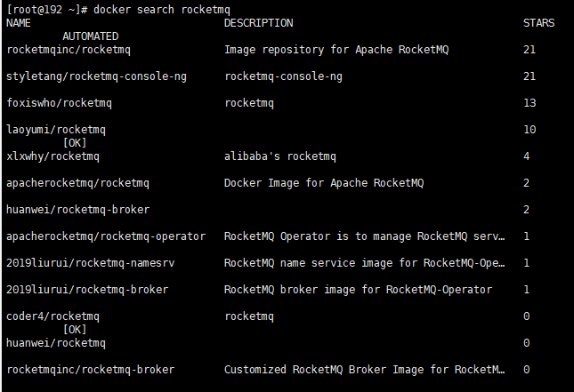
Task: Click the [root@192 ~]# shell prompt
Action: (x=47, y=10)
